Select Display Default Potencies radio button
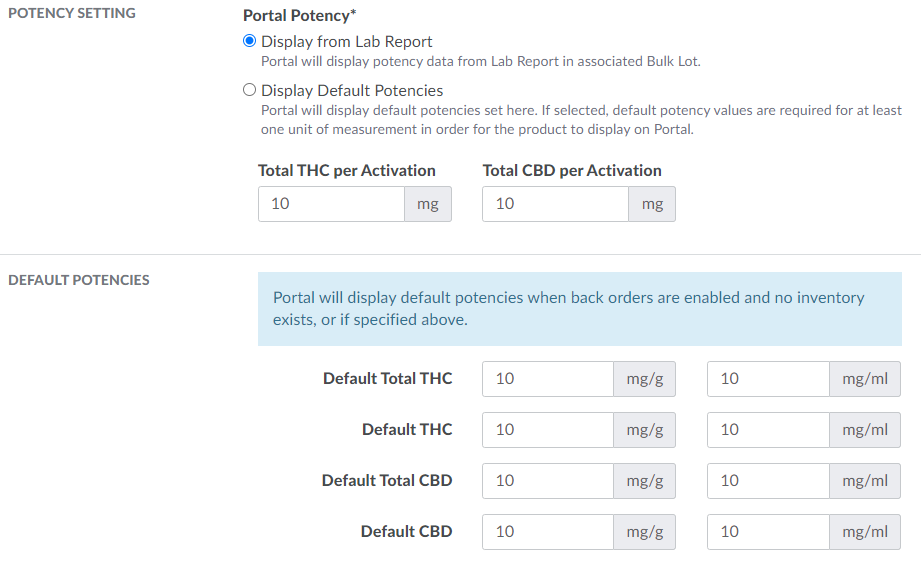The image size is (921, 561). pos(250,90)
